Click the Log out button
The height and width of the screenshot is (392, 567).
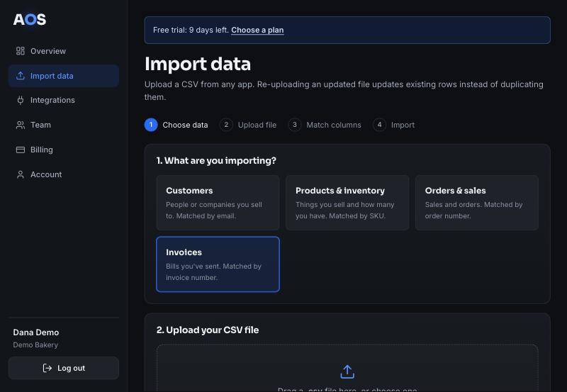[x=64, y=368]
